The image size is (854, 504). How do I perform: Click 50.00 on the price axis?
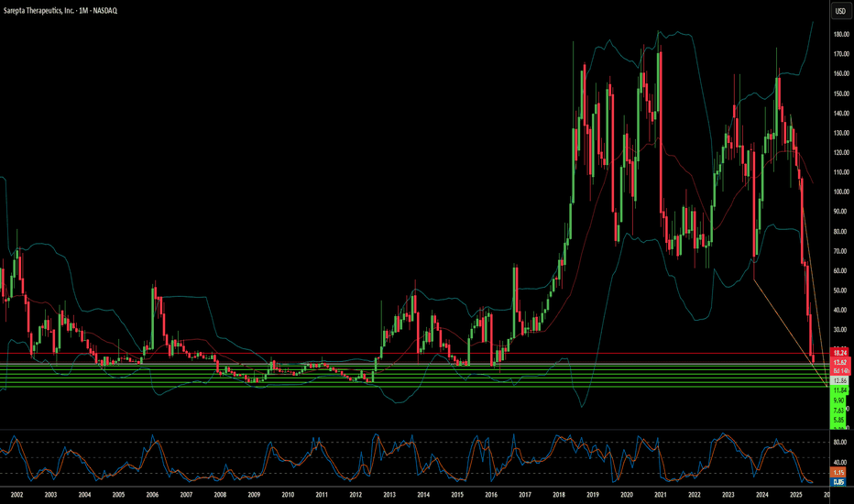pyautogui.click(x=841, y=290)
